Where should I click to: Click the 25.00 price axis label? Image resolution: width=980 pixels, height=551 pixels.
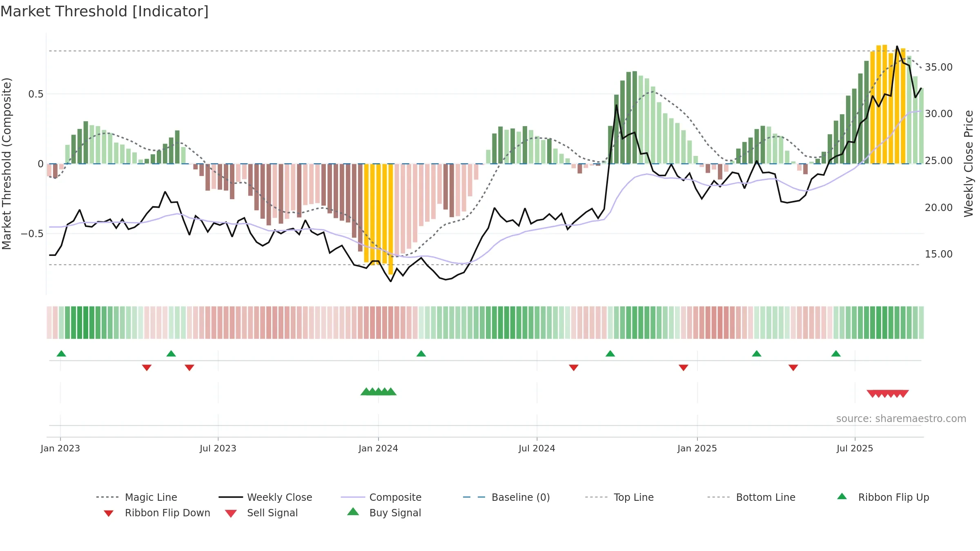[x=939, y=161]
